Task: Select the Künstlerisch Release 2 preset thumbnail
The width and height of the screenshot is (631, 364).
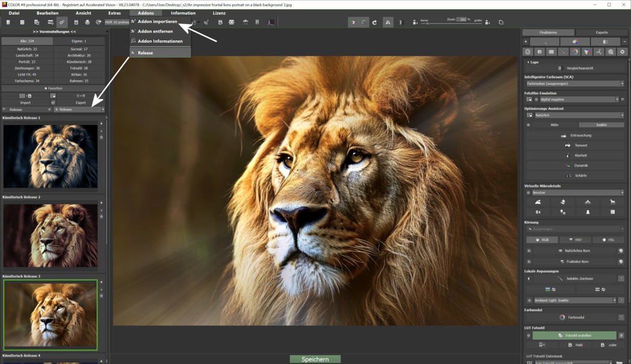Action: pyautogui.click(x=50, y=236)
